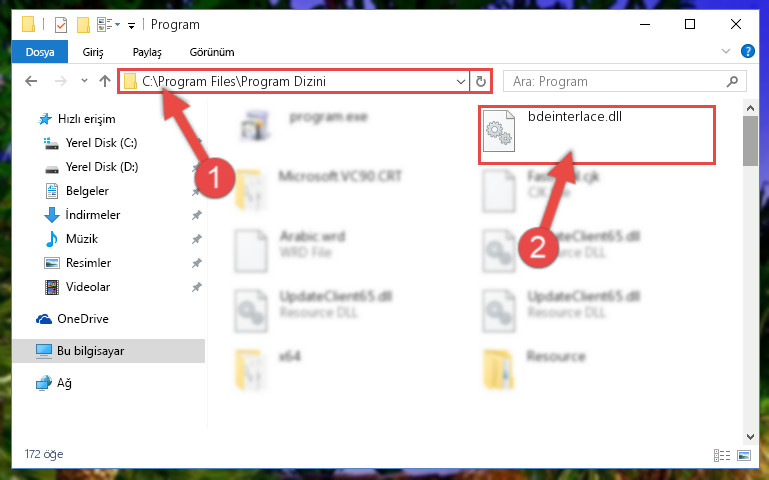The width and height of the screenshot is (769, 480).
Task: Open the Paylaş ribbon tab
Action: point(147,52)
